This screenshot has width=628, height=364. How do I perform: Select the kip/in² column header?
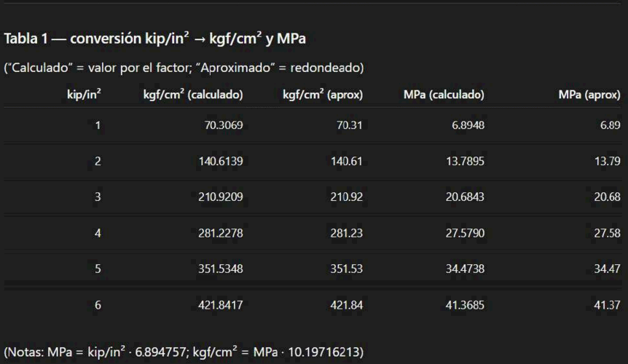(x=84, y=95)
